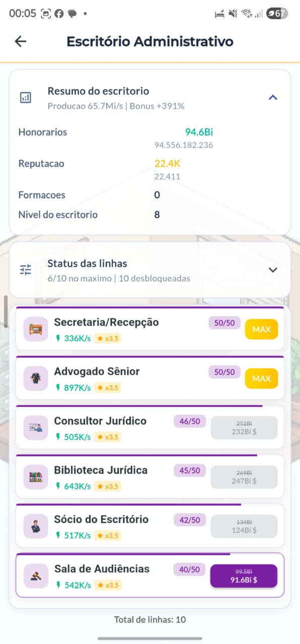Click the Consultor Jurídico presentation icon

36,428
